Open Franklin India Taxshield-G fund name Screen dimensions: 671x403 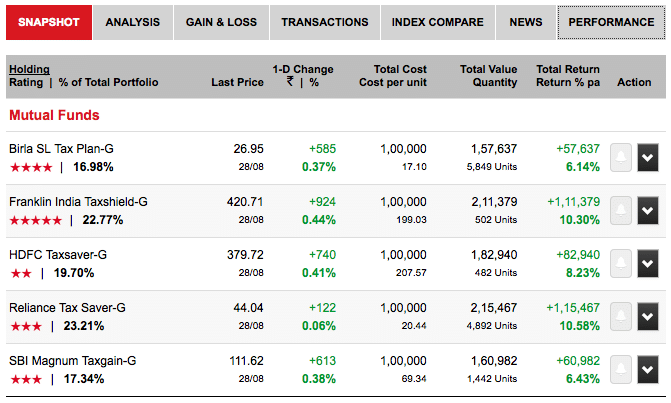[78, 202]
